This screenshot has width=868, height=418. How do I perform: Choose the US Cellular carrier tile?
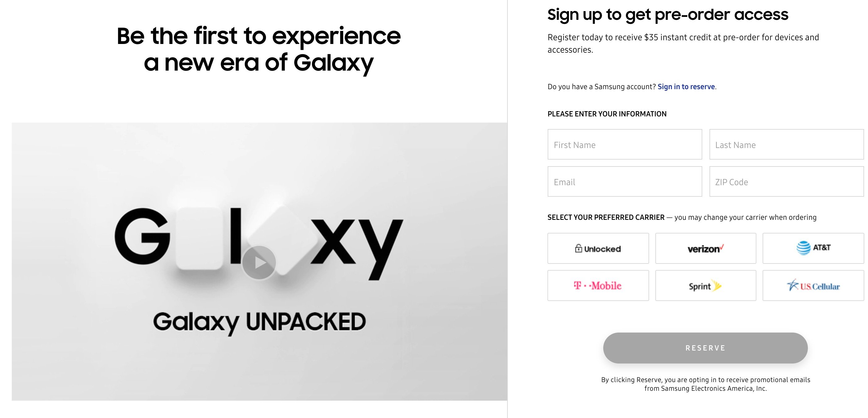pos(813,285)
